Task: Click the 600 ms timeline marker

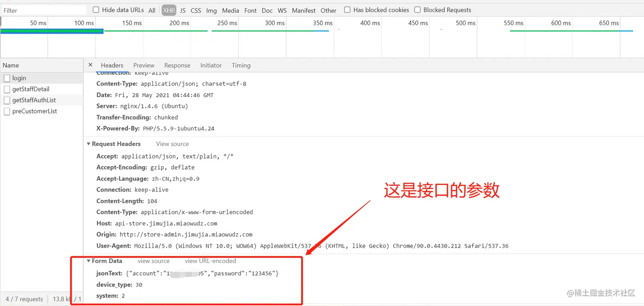Action: pyautogui.click(x=561, y=23)
